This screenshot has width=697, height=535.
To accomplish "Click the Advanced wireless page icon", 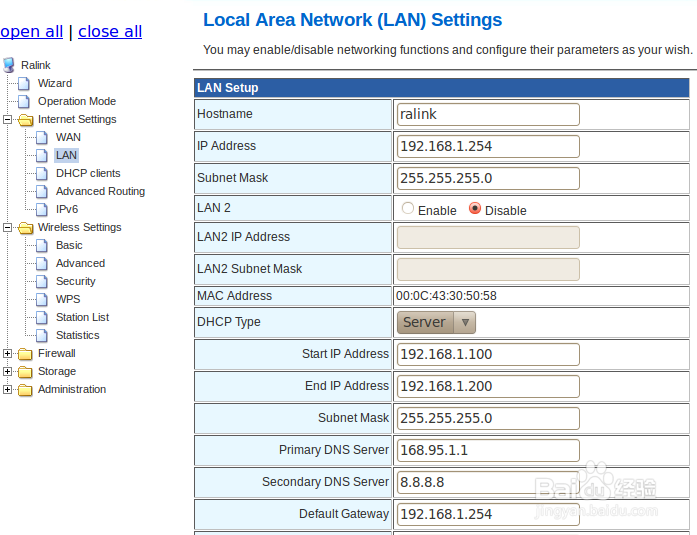I will tap(42, 264).
